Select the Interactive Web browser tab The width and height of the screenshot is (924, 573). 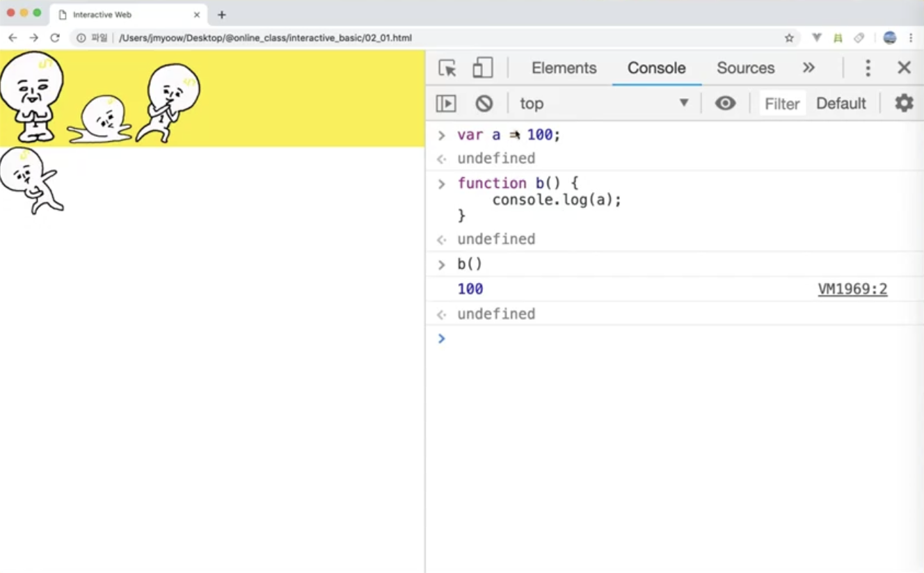point(129,15)
